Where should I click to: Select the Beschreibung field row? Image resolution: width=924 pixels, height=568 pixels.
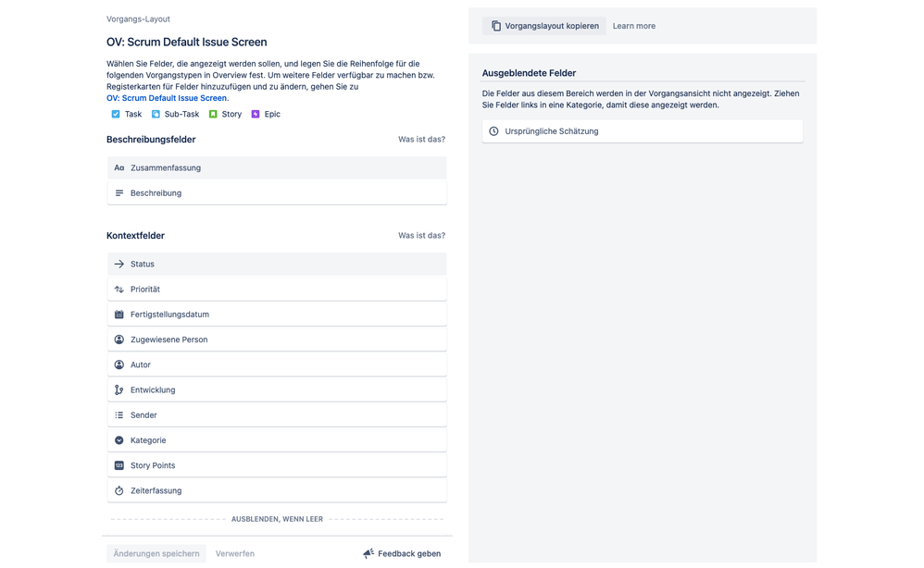tap(277, 193)
